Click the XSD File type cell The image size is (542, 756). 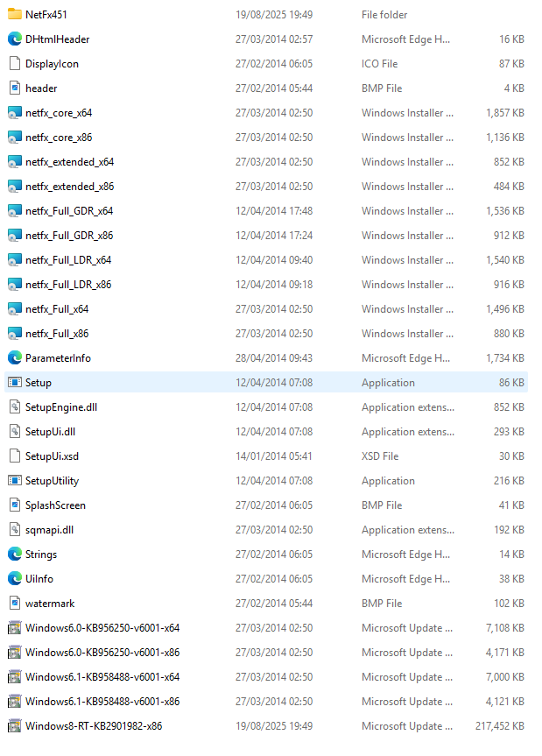click(380, 456)
